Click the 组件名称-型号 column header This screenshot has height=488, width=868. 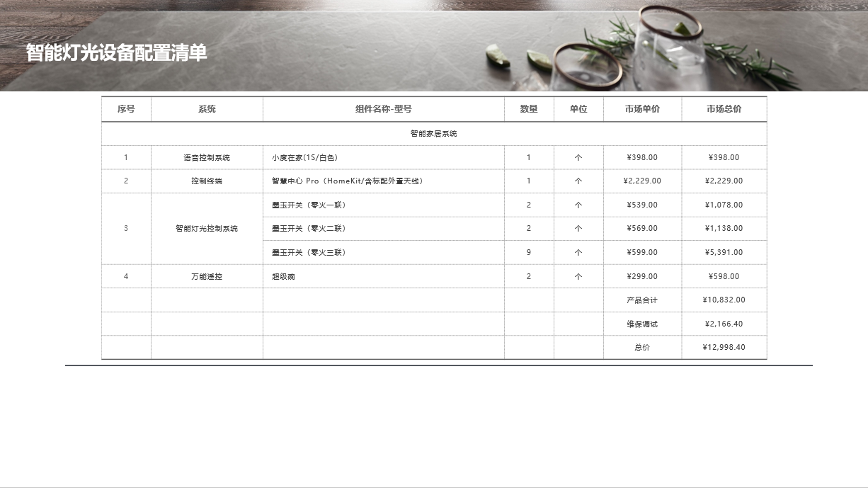tap(384, 109)
